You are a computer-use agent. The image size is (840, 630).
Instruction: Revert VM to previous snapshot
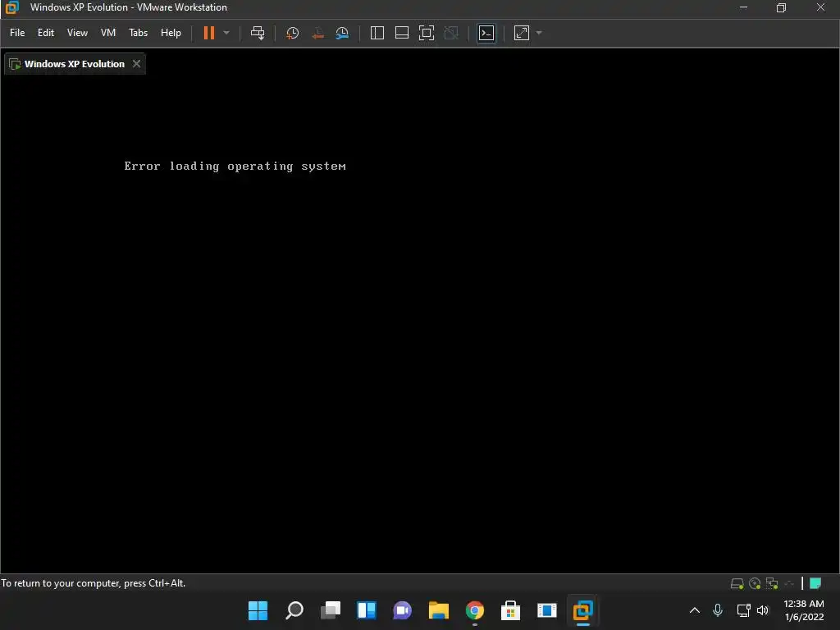pyautogui.click(x=317, y=33)
